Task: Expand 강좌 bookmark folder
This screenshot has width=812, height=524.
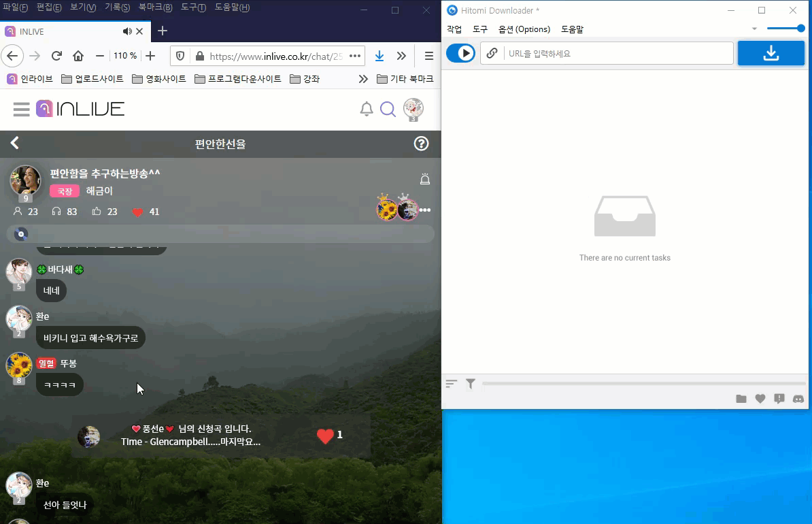Action: (305, 79)
